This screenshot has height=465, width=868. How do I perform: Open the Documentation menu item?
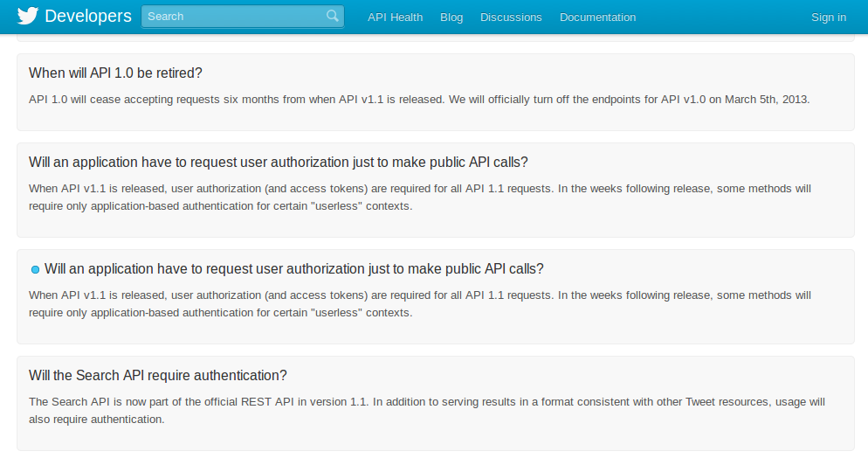(598, 17)
